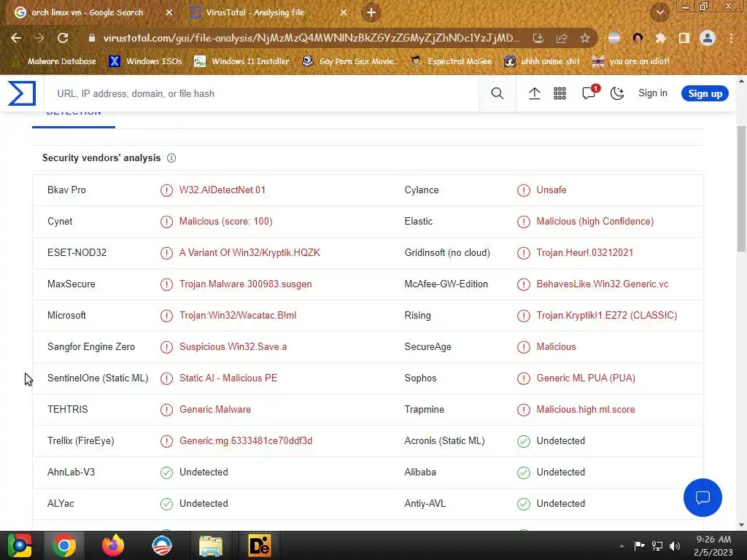Focus the URL, IP, or hash search field
The image size is (747, 560).
coord(261,93)
